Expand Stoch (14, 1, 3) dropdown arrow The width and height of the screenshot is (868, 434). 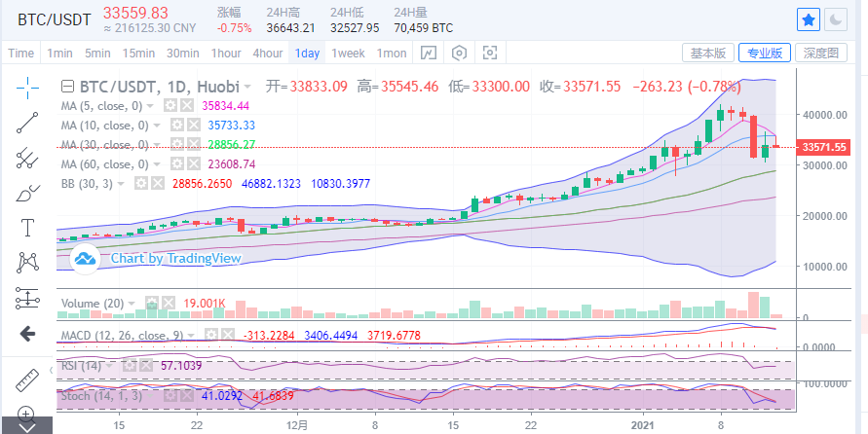[x=151, y=396]
